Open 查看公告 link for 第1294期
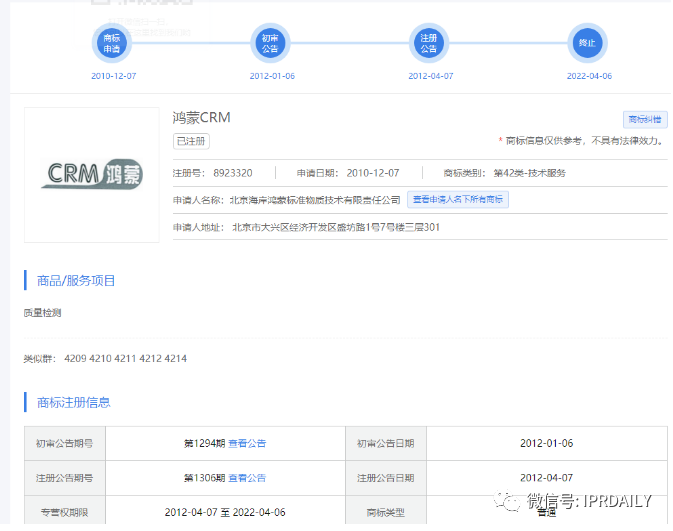673x531 pixels. tap(247, 443)
